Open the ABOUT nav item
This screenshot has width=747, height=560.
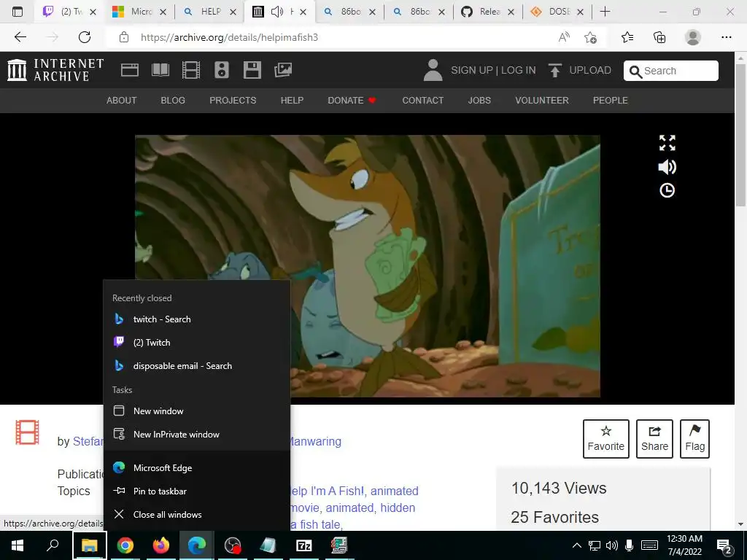click(x=122, y=101)
